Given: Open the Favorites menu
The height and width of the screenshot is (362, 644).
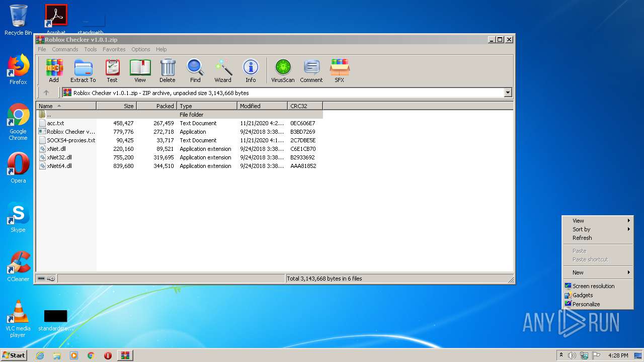Looking at the screenshot, I should (x=114, y=49).
